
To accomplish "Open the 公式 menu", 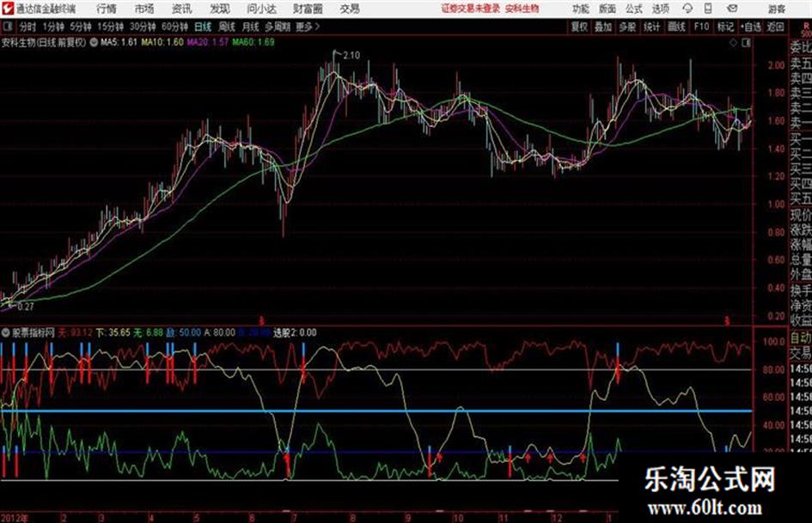I will coord(634,9).
